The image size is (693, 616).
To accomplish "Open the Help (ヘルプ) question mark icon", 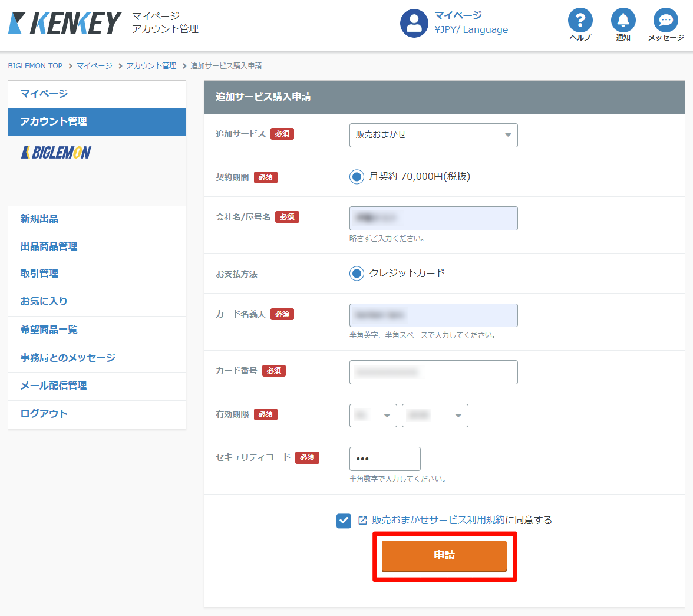I will [580, 20].
